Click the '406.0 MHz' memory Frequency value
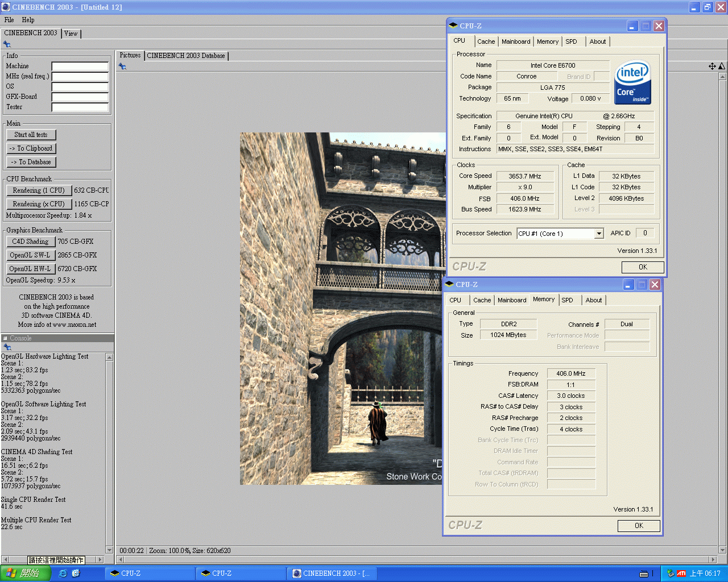 coord(571,373)
